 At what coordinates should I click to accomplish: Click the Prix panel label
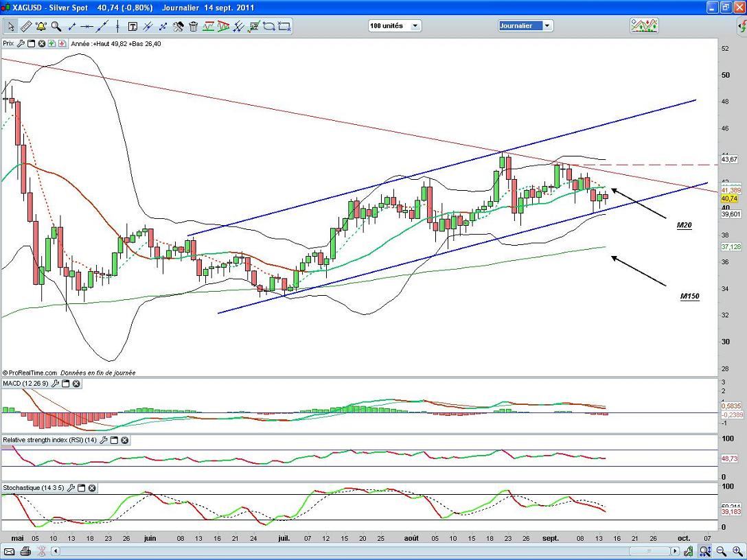pyautogui.click(x=8, y=44)
